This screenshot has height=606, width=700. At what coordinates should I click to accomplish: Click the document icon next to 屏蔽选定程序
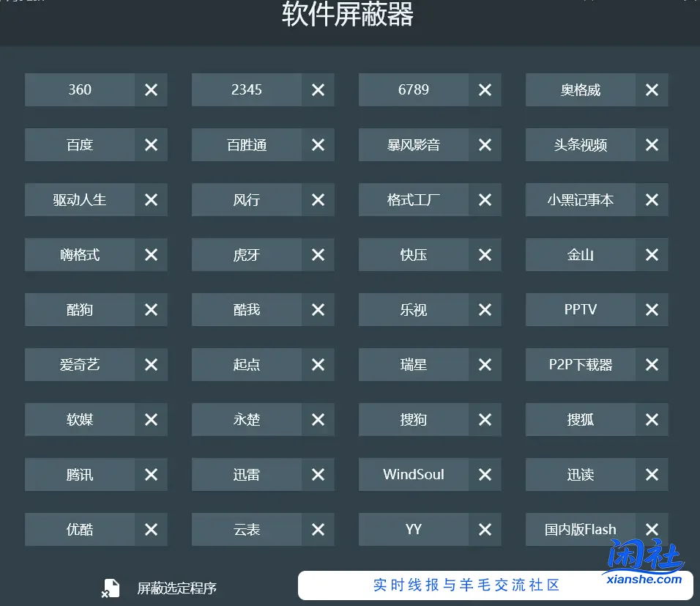[111, 588]
